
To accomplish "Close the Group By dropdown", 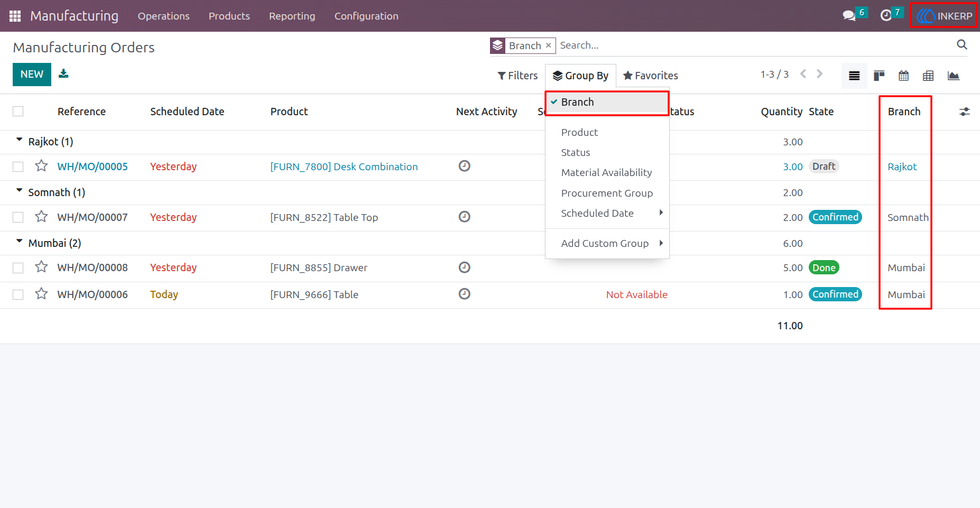I will coord(580,76).
